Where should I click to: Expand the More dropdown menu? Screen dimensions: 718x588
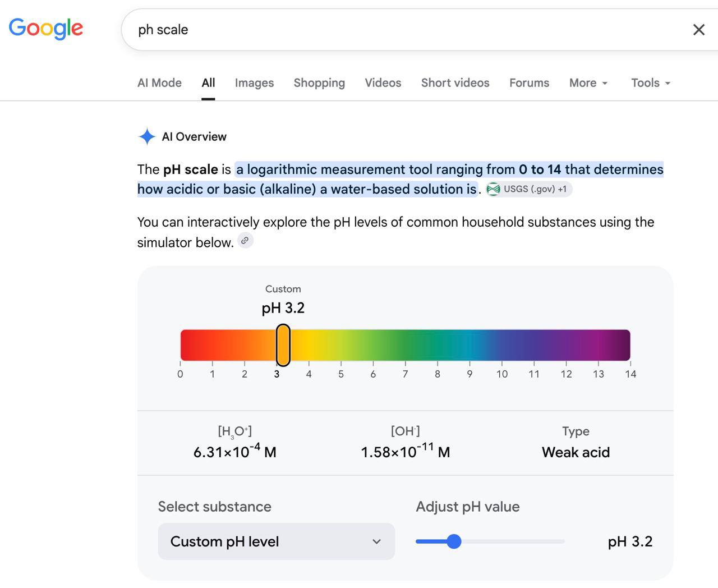(x=588, y=82)
